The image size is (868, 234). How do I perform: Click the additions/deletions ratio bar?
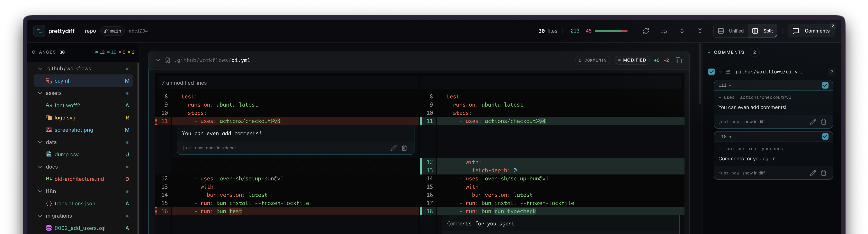(611, 31)
